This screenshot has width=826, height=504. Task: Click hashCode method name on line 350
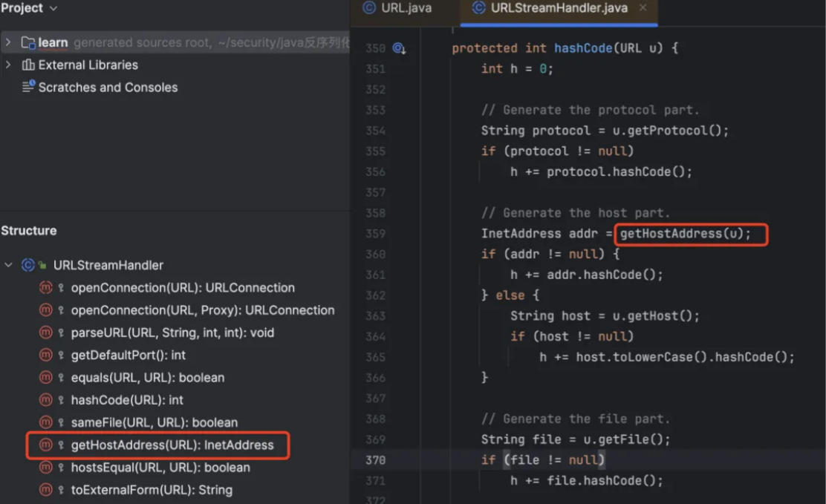583,48
